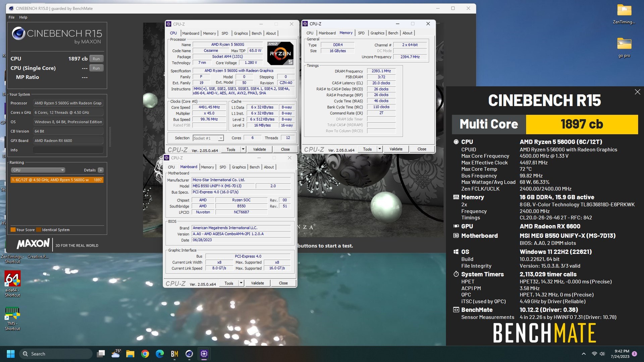Open ZenTimings folder on desktop

(x=624, y=14)
